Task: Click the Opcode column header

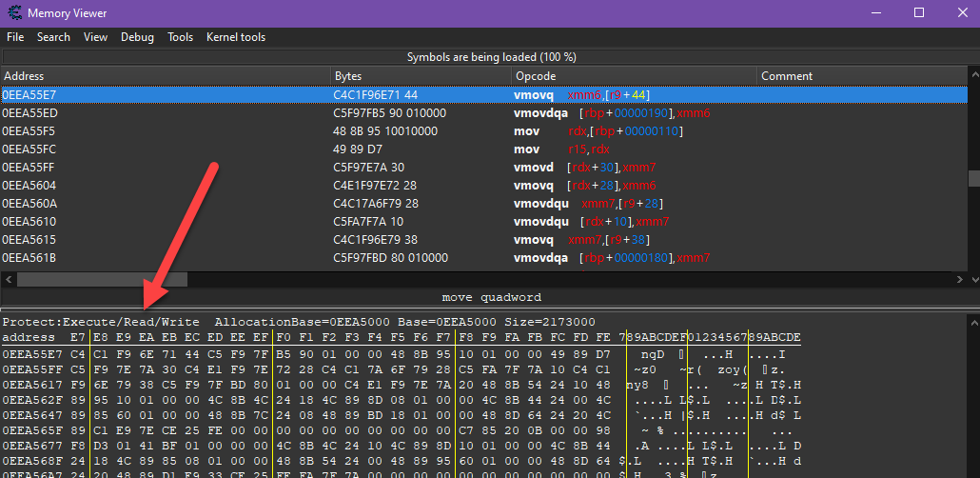Action: 634,76
